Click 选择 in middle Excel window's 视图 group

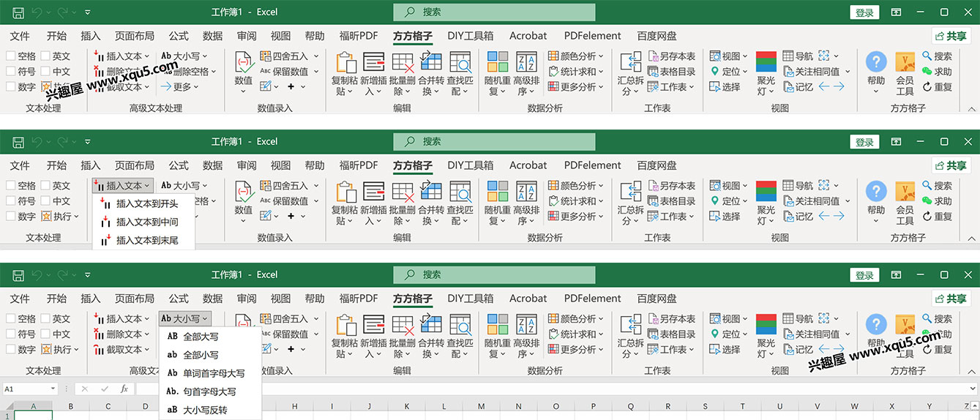[725, 217]
